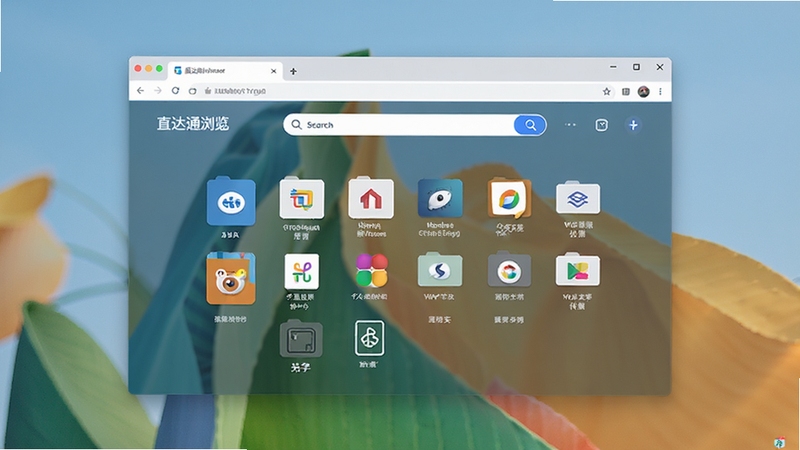
Task: Open the lock icon in the address bar
Action: point(208,91)
